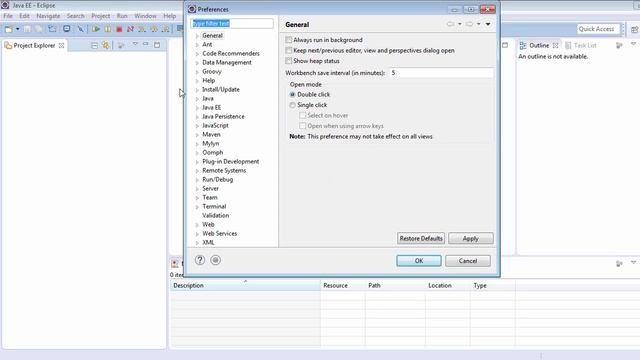Image resolution: width=640 pixels, height=360 pixels.
Task: Toggle Keep next/previous editor dialog open
Action: [x=289, y=50]
